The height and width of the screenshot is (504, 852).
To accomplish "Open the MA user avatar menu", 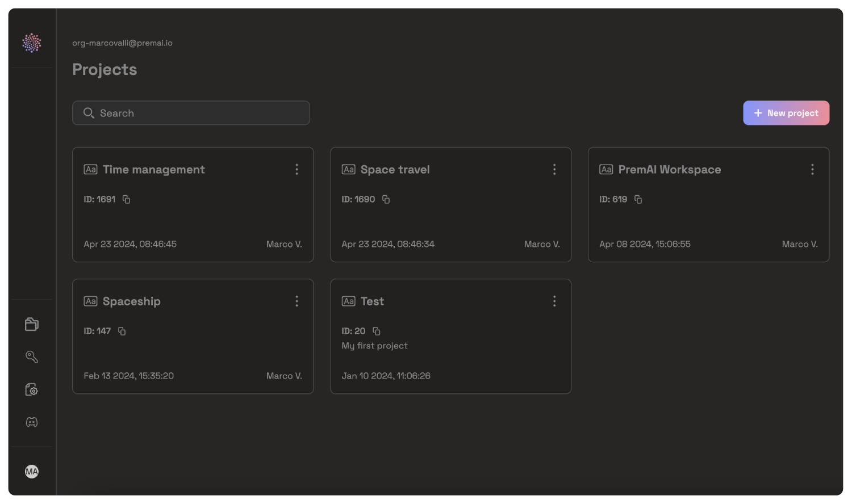I will [x=32, y=472].
